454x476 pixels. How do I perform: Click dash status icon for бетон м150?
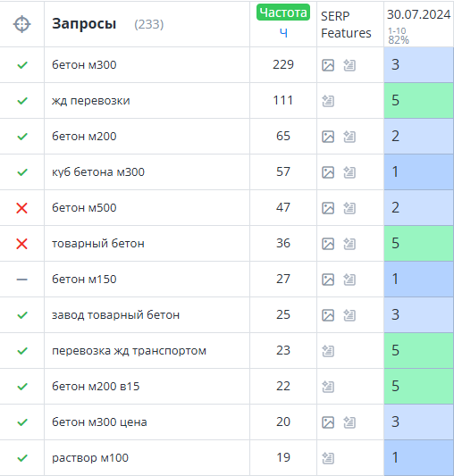pos(21,280)
